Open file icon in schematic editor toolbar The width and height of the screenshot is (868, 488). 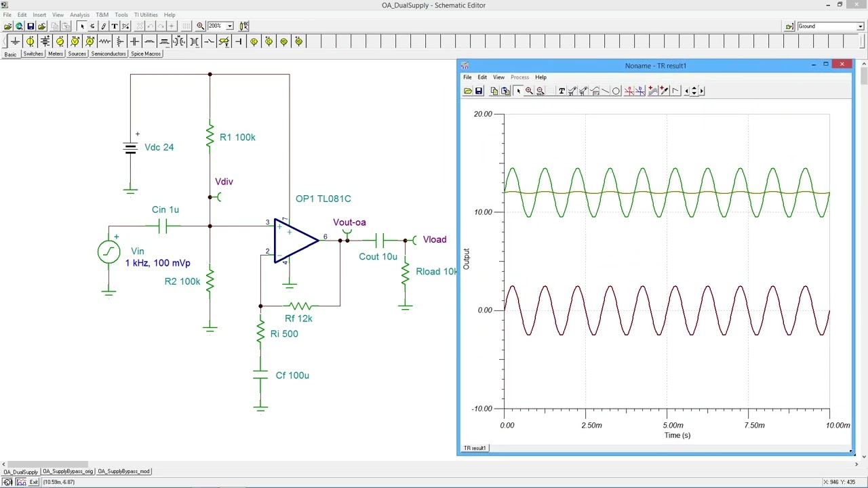[x=8, y=26]
